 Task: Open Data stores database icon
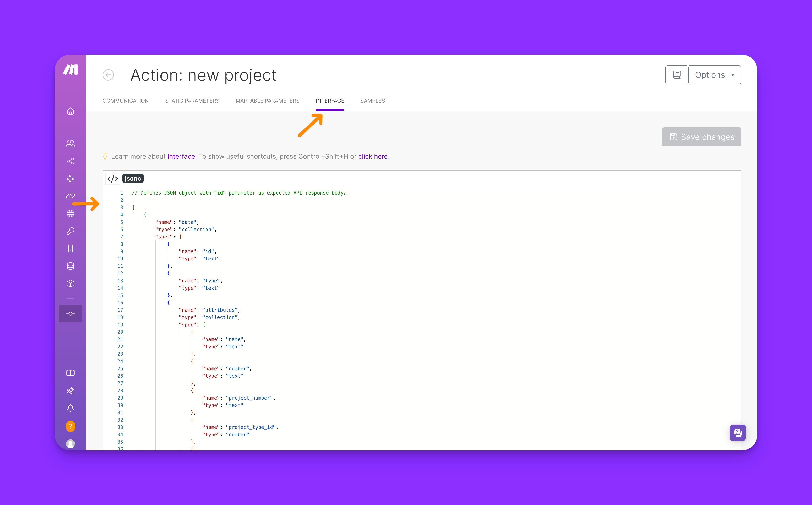point(70,266)
